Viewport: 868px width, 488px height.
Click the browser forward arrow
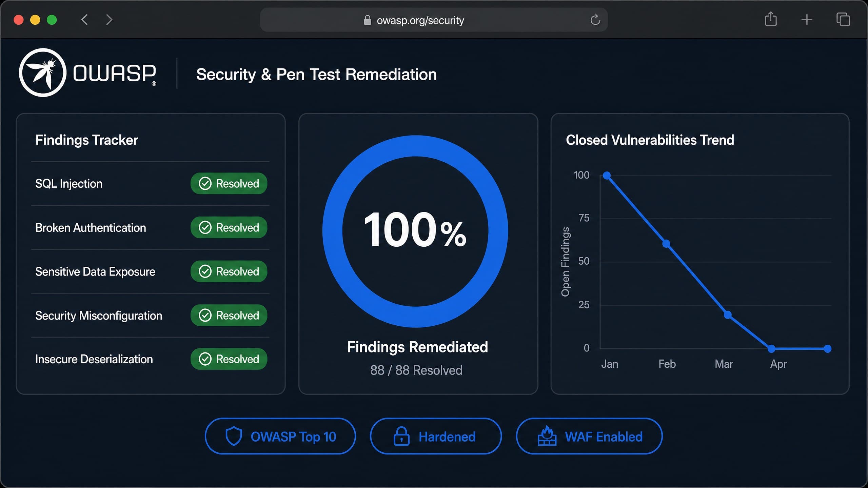[x=109, y=20]
